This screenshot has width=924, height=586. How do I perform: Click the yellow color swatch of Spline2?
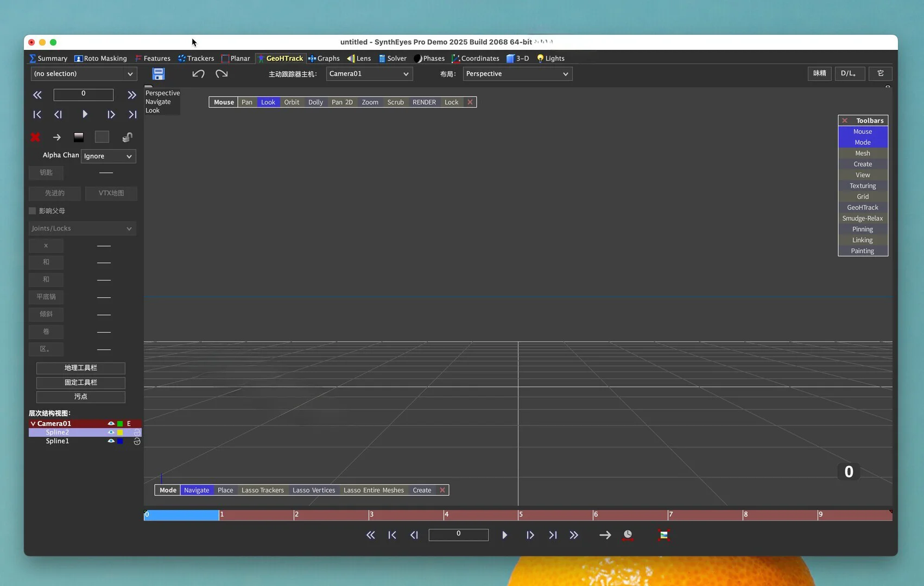tap(120, 432)
